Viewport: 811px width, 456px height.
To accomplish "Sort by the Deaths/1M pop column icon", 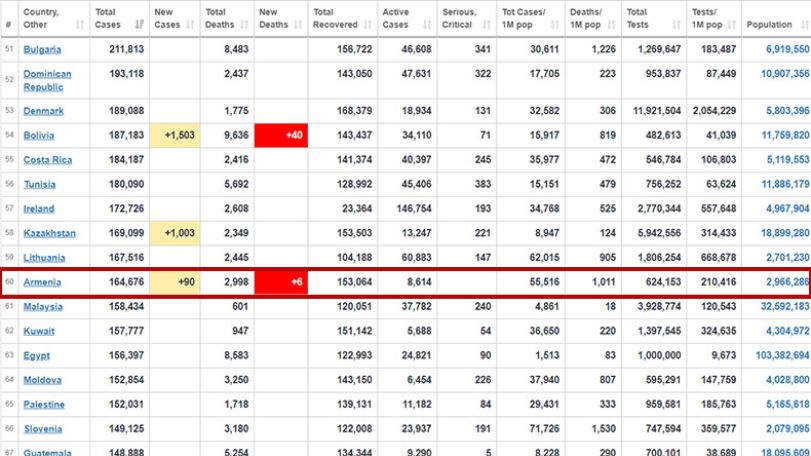I will (611, 24).
